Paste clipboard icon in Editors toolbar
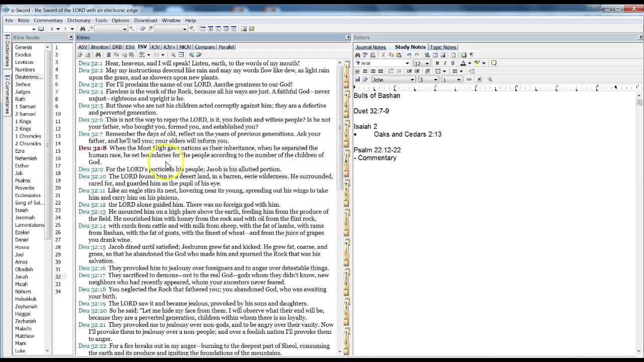 click(398, 55)
